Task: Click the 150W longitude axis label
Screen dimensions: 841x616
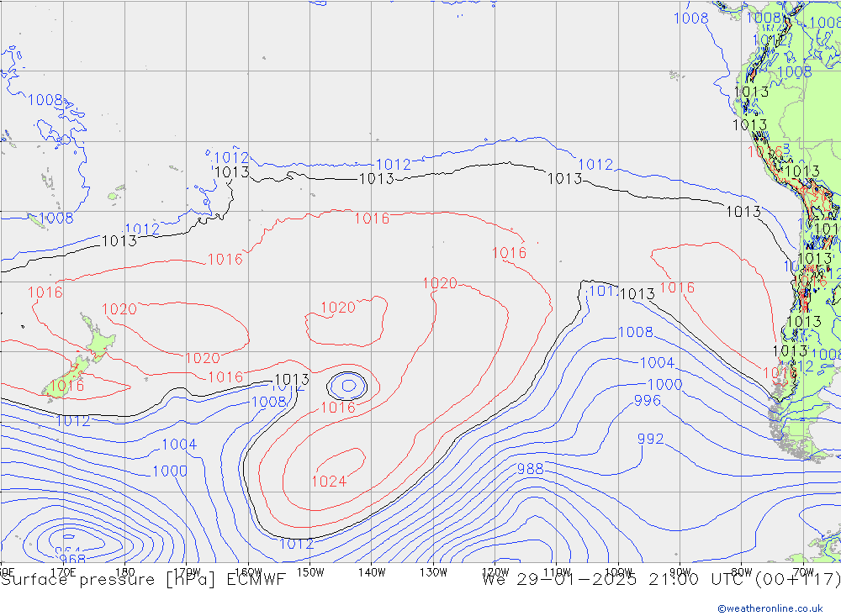Action: [310, 572]
